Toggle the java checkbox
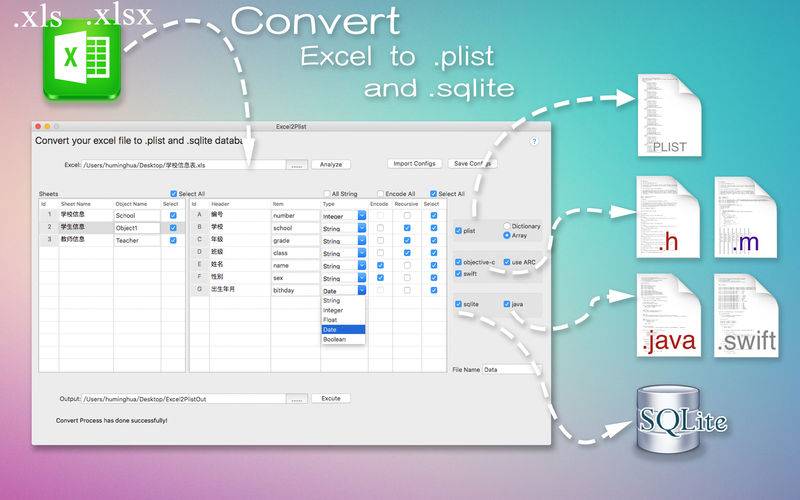 [507, 304]
